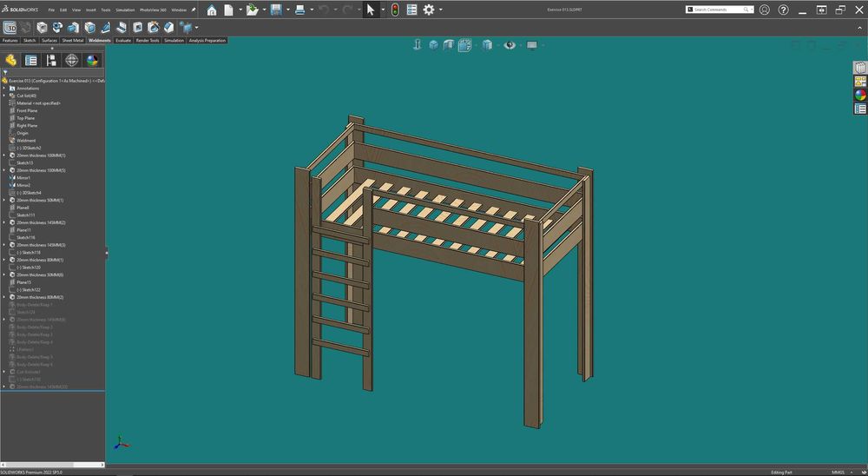Open the Options gear dropdown arrow
This screenshot has height=476, width=868.
441,10
